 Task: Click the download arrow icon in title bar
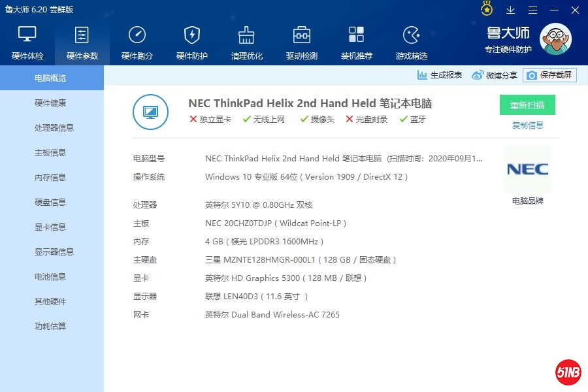pyautogui.click(x=511, y=10)
